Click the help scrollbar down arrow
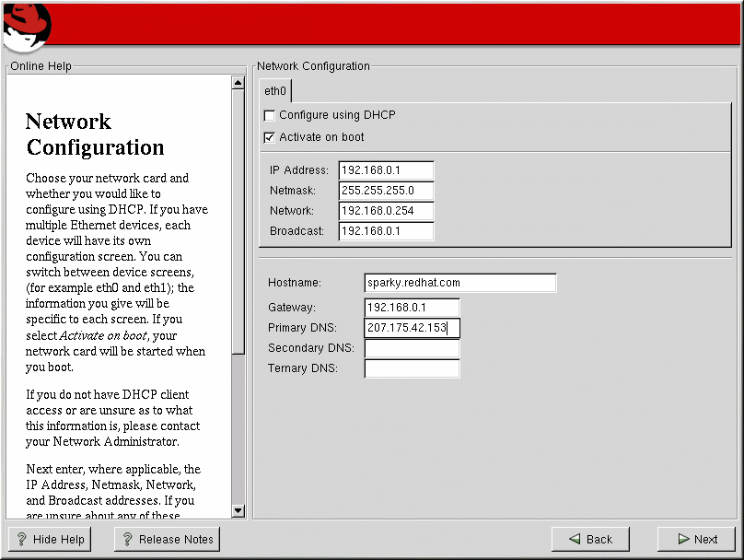 tap(238, 510)
